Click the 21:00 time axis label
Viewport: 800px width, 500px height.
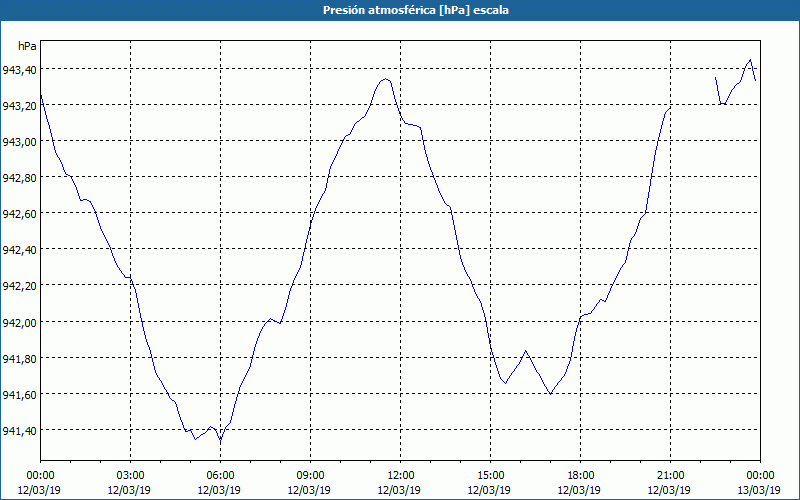click(670, 476)
